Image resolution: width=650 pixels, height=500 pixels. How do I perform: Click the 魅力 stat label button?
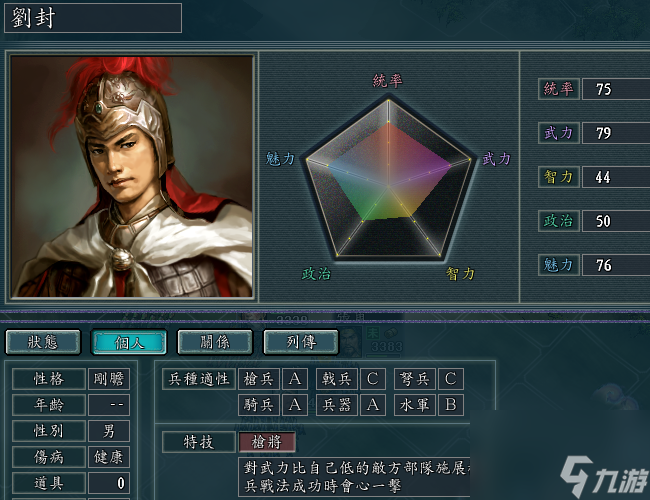click(558, 265)
